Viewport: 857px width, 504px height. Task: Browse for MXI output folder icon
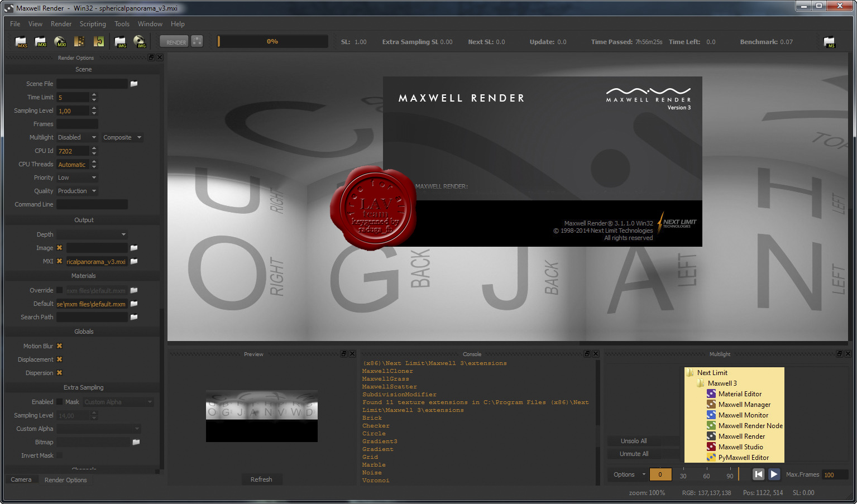134,261
